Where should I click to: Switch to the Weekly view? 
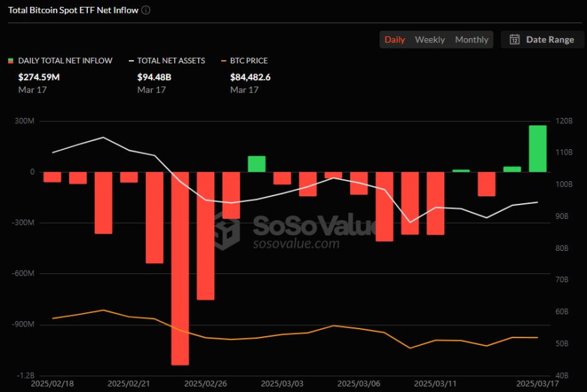(x=430, y=40)
